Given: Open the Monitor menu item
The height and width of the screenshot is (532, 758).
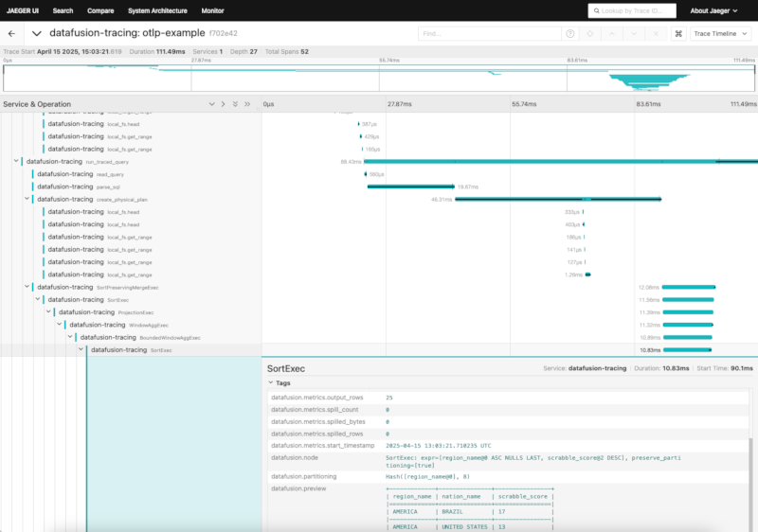Looking at the screenshot, I should click(212, 10).
